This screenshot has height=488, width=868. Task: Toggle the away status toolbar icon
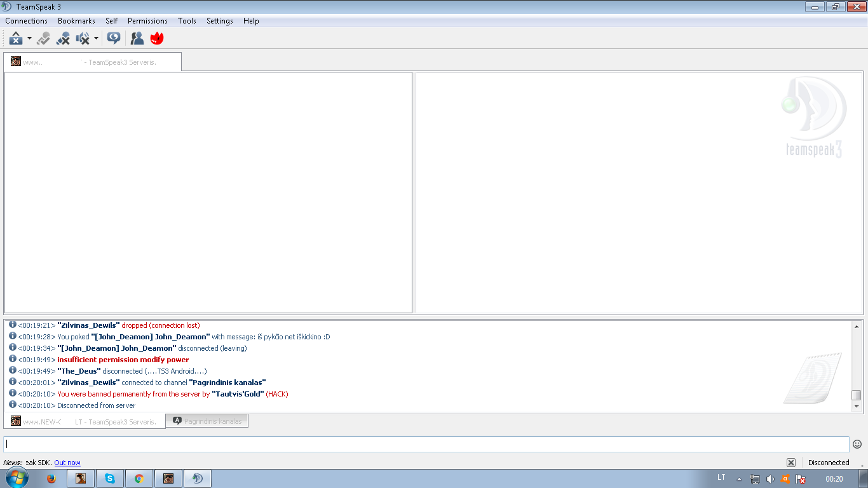coord(43,39)
